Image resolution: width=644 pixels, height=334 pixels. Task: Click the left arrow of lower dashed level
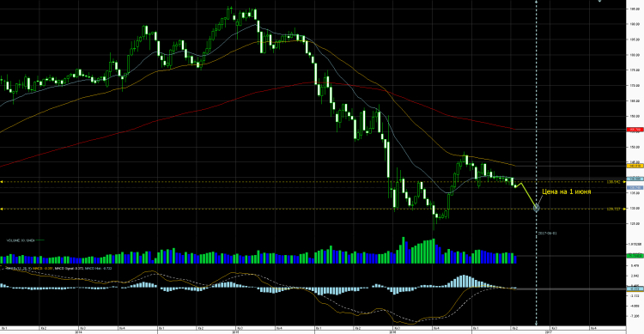click(2, 210)
